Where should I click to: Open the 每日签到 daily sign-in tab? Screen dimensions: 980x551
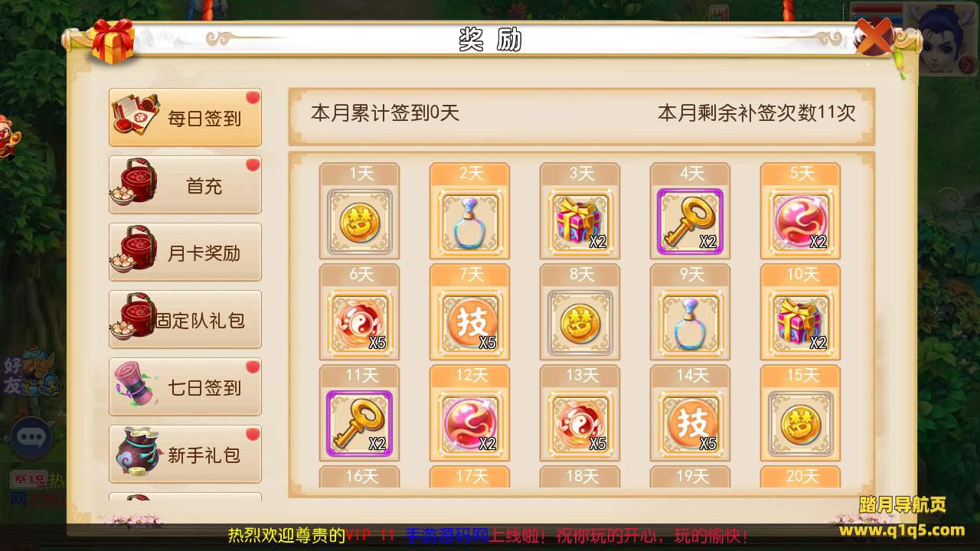[x=185, y=117]
